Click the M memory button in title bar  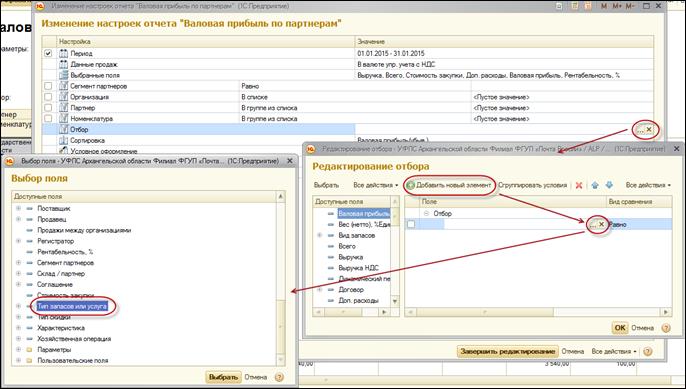[604, 7]
